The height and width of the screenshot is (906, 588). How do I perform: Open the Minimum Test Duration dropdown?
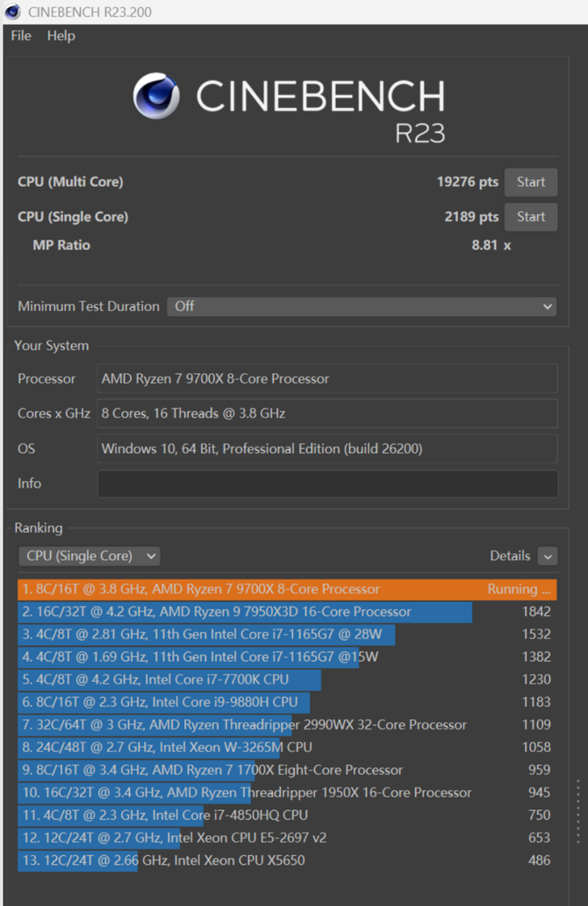tap(362, 306)
